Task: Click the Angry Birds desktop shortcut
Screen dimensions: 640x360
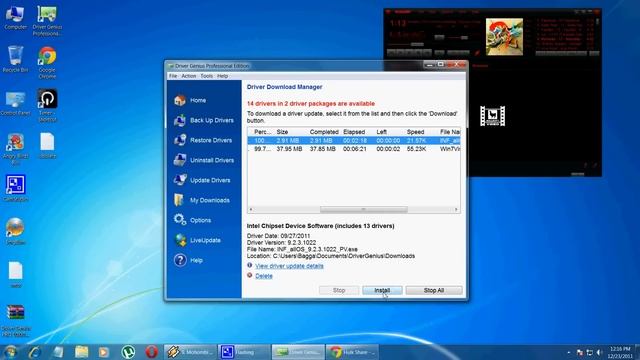Action: (x=16, y=149)
